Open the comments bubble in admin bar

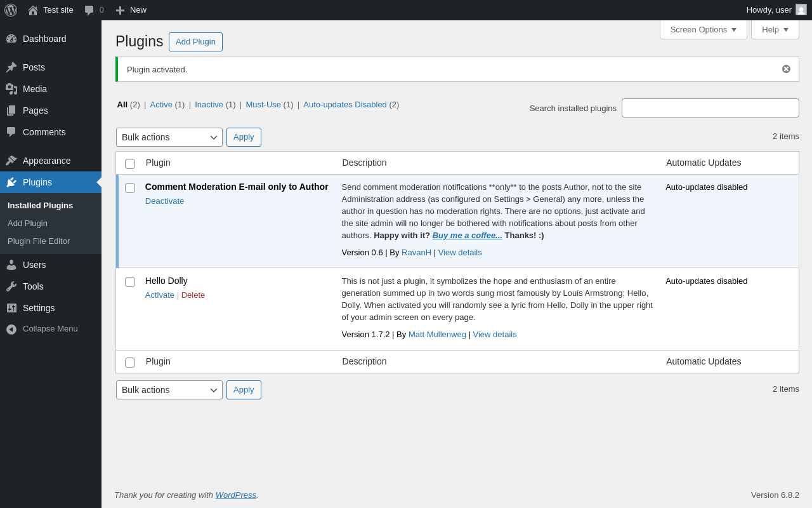tap(89, 10)
